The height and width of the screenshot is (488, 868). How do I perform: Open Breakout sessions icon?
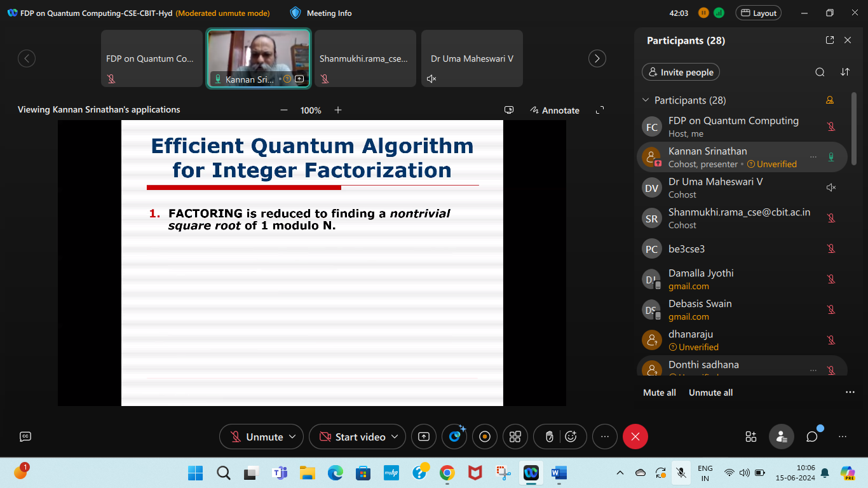(x=515, y=437)
